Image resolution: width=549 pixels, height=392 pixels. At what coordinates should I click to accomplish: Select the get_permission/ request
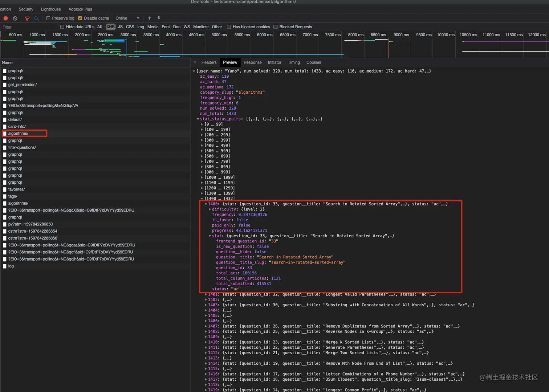(95, 85)
